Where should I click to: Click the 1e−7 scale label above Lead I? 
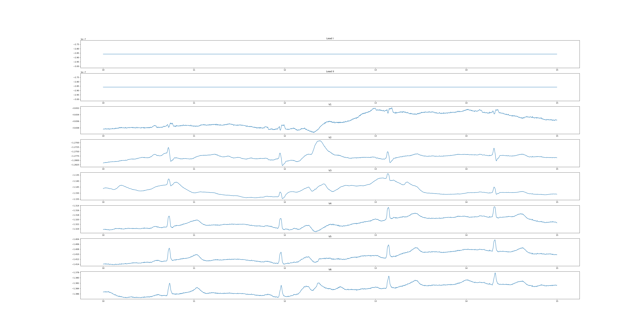83,39
